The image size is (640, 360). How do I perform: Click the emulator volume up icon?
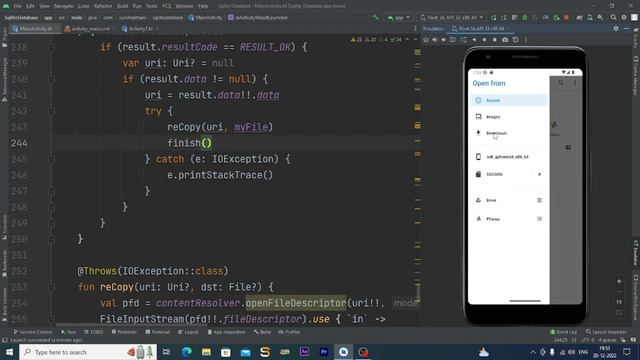(435, 40)
